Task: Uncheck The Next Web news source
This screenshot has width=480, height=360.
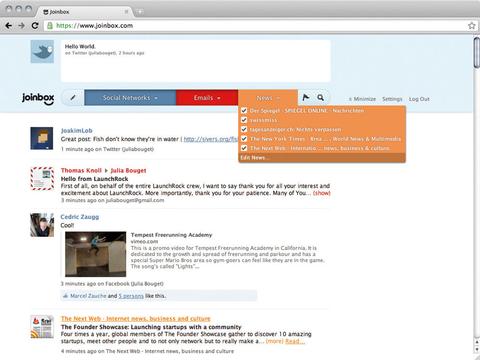Action: pyautogui.click(x=244, y=148)
